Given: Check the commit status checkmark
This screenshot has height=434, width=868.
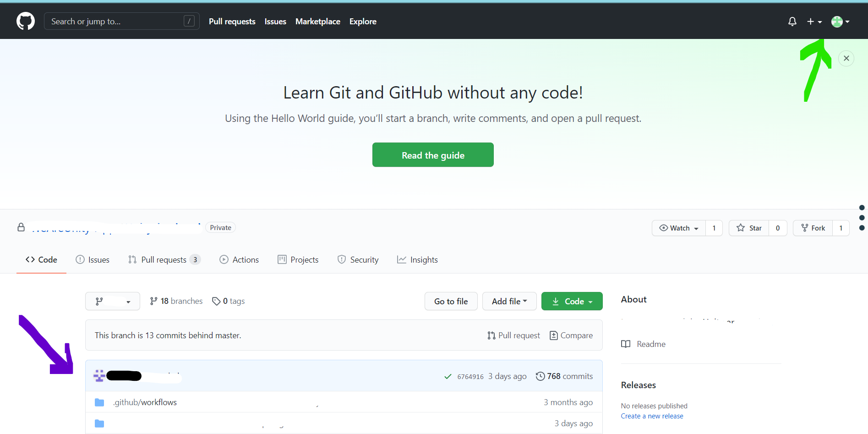Looking at the screenshot, I should click(448, 377).
